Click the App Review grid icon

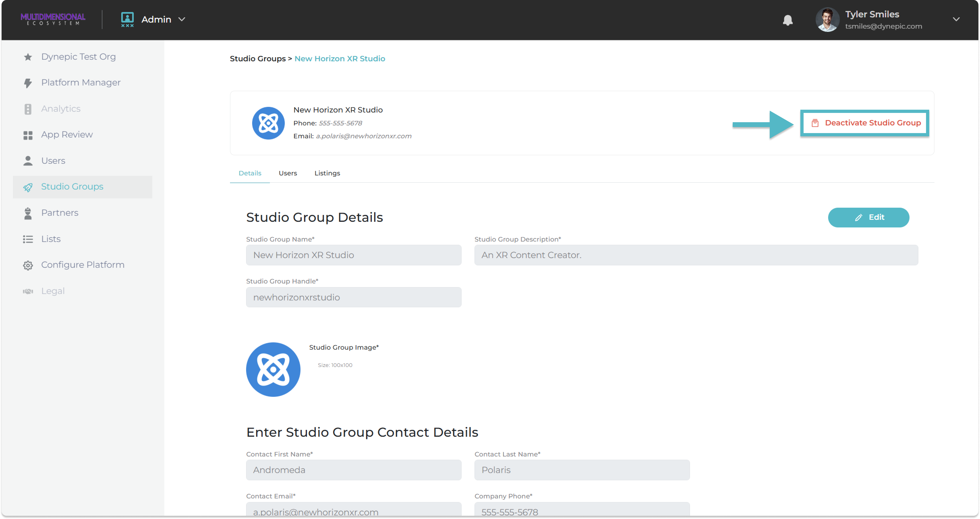[x=28, y=135]
